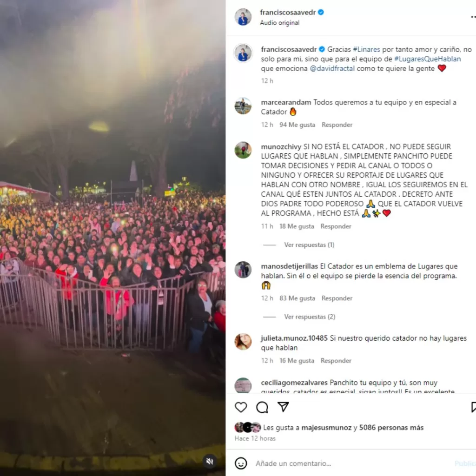Open the #Linares hashtag link
Image resolution: width=476 pixels, height=476 pixels.
[366, 49]
